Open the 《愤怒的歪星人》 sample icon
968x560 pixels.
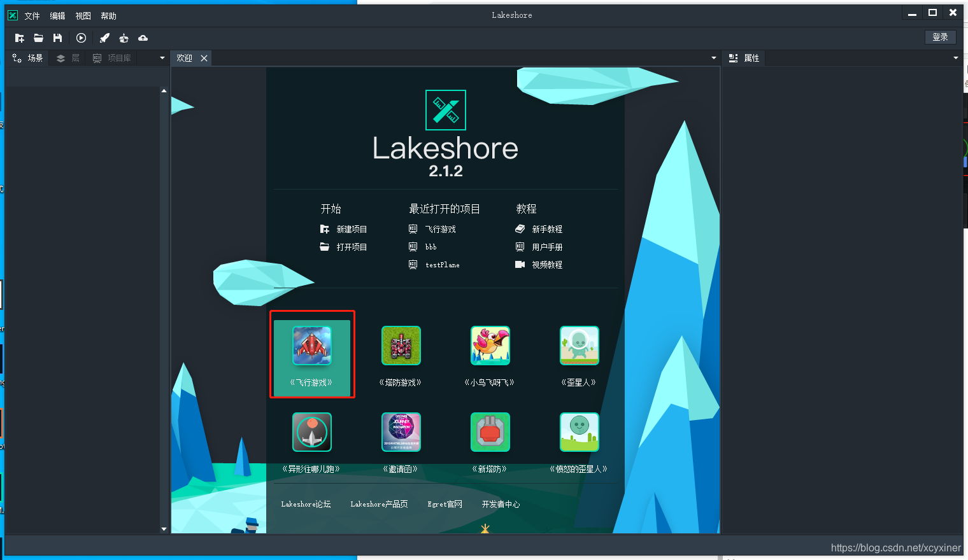click(580, 432)
